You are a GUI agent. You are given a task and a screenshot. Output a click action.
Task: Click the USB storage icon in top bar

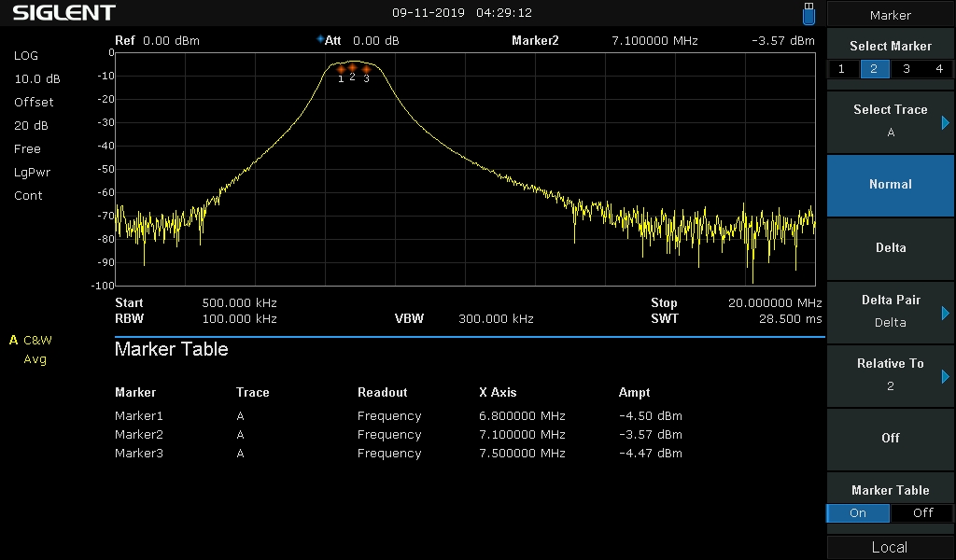[808, 13]
